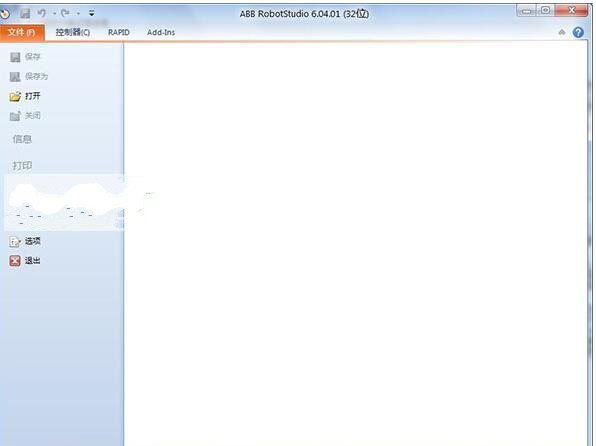
Task: Click the undo arrow icon
Action: 41,14
